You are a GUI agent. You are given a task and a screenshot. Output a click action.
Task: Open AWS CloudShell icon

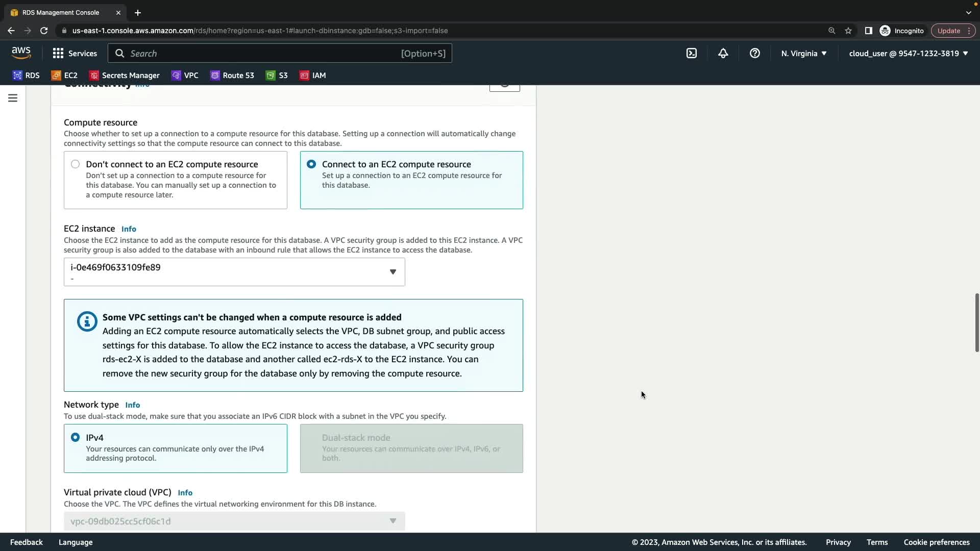[691, 53]
